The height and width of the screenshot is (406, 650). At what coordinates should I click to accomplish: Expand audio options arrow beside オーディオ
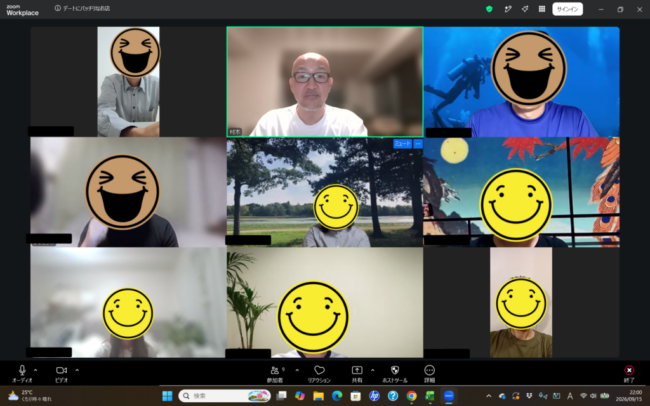click(36, 370)
